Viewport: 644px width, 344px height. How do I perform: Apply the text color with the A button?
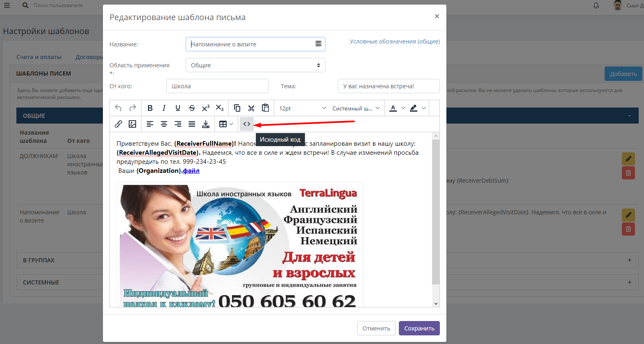[393, 108]
